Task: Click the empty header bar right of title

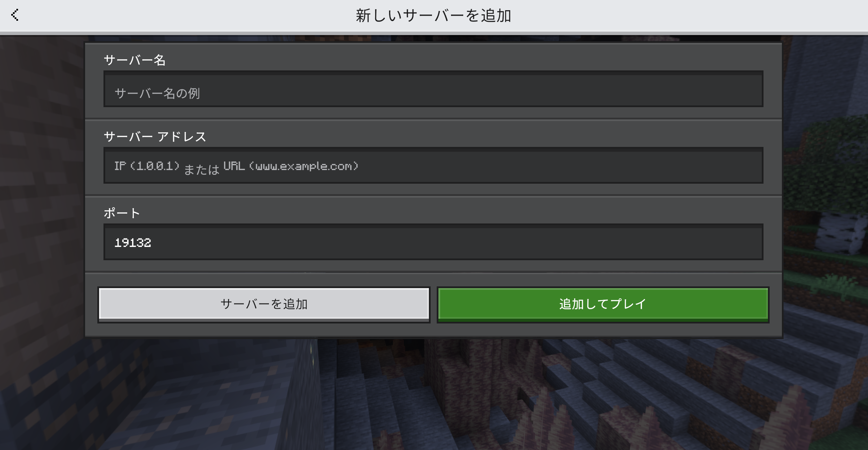Action: point(681,16)
